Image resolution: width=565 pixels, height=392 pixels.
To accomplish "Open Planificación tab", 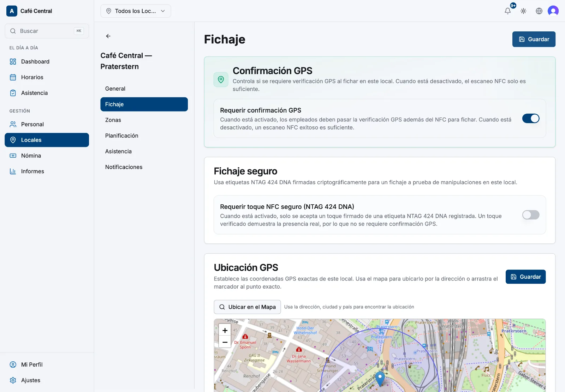I will pos(144,135).
